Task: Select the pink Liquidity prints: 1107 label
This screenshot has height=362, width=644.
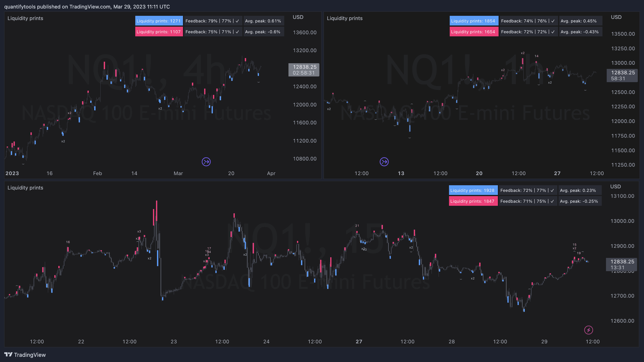Action: click(x=159, y=32)
